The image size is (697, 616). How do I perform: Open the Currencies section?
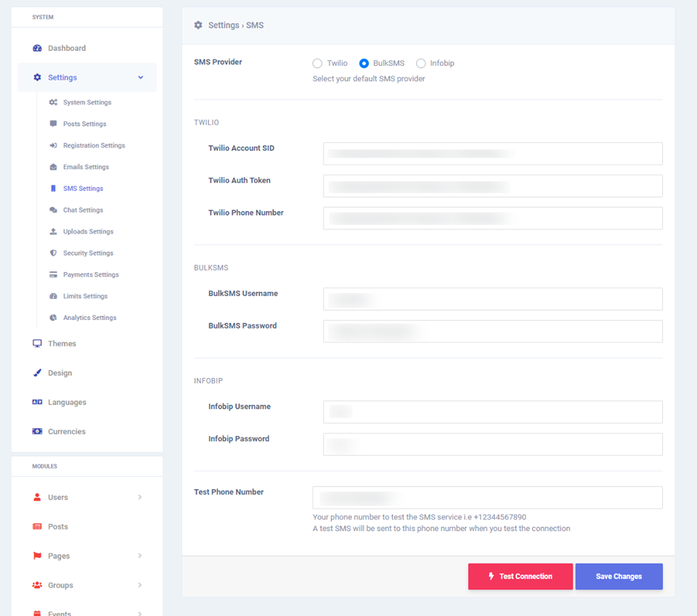[67, 431]
